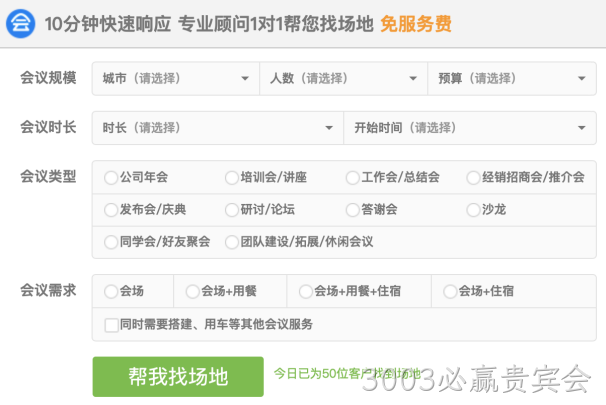
Task: Pick the 答谢会 radio option
Action: (352, 210)
